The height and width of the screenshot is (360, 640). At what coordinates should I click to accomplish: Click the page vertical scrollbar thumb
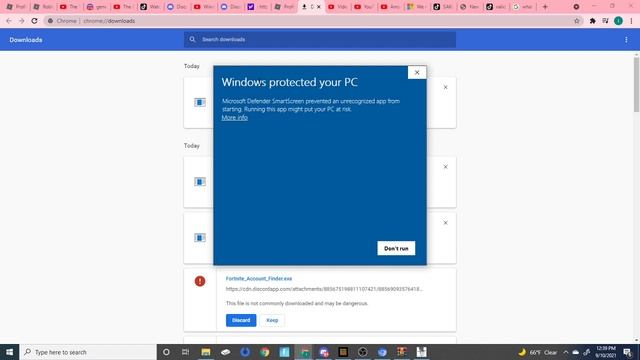pyautogui.click(x=636, y=84)
